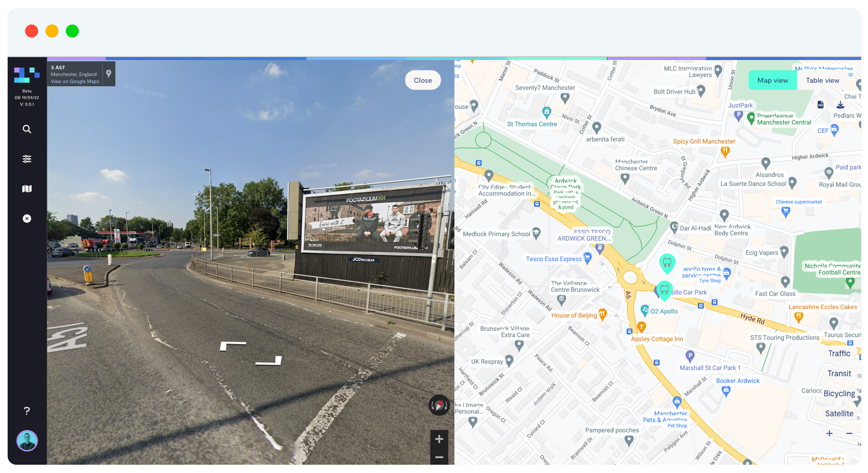Screen dimensions: 868x473
Task: Close the street view panel
Action: click(x=423, y=80)
